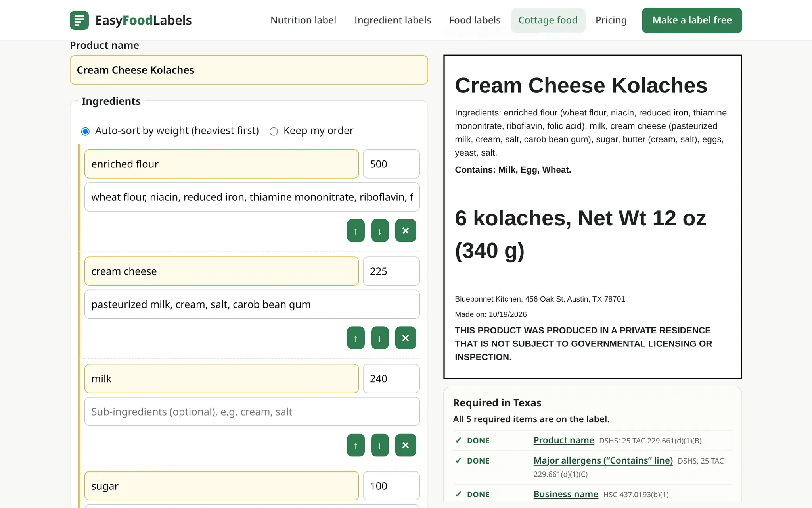
Task: Go to Food labels page
Action: pyautogui.click(x=475, y=20)
